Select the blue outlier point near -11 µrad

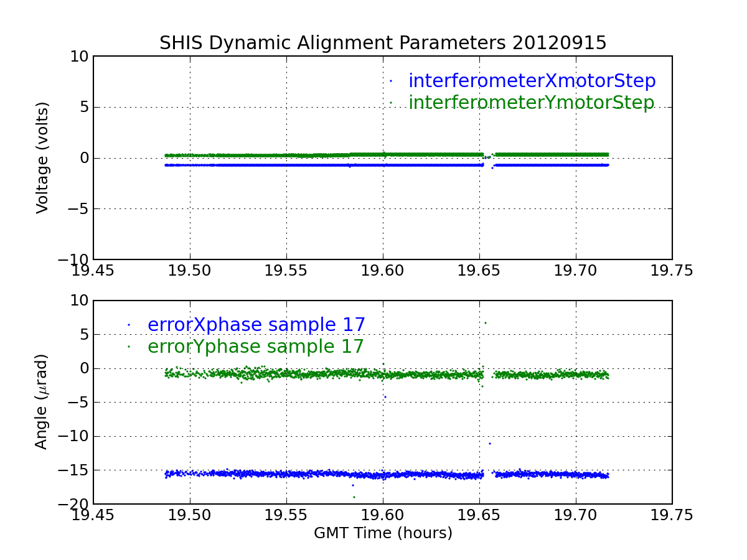[x=490, y=444]
